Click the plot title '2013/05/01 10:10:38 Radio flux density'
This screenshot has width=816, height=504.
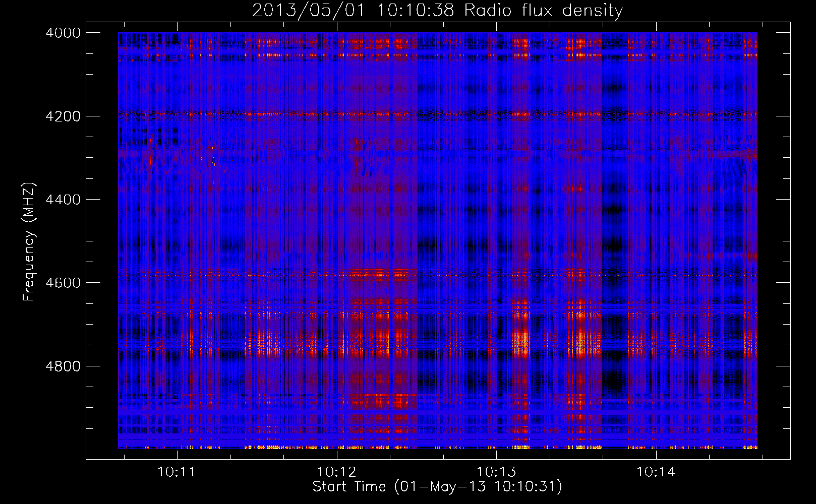point(437,10)
